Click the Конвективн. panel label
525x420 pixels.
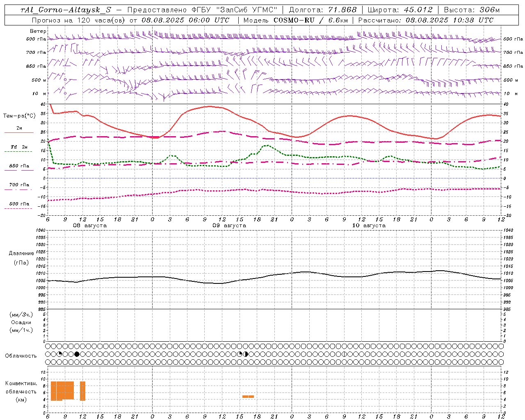click(x=21, y=383)
